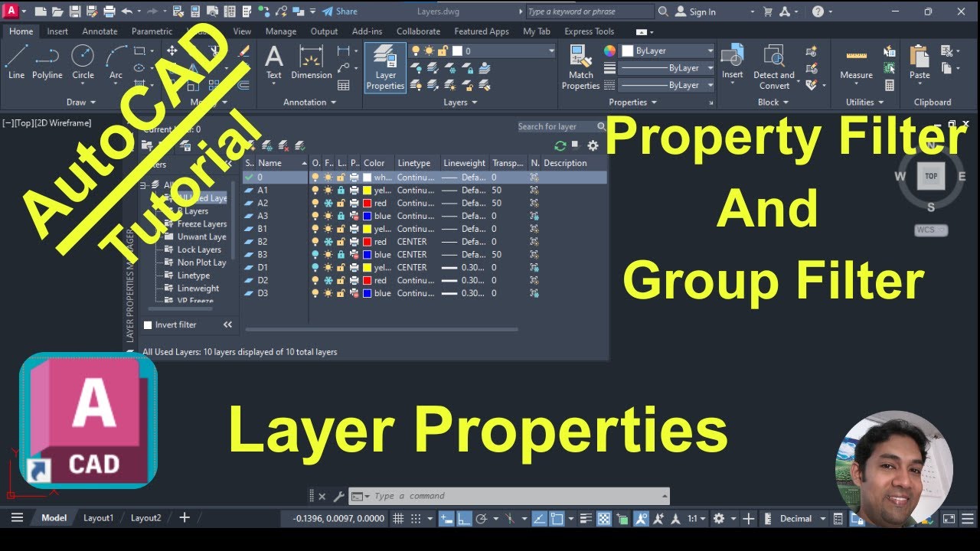Screen dimensions: 980x551
Task: Toggle freeze state of layer A2
Action: [x=328, y=203]
